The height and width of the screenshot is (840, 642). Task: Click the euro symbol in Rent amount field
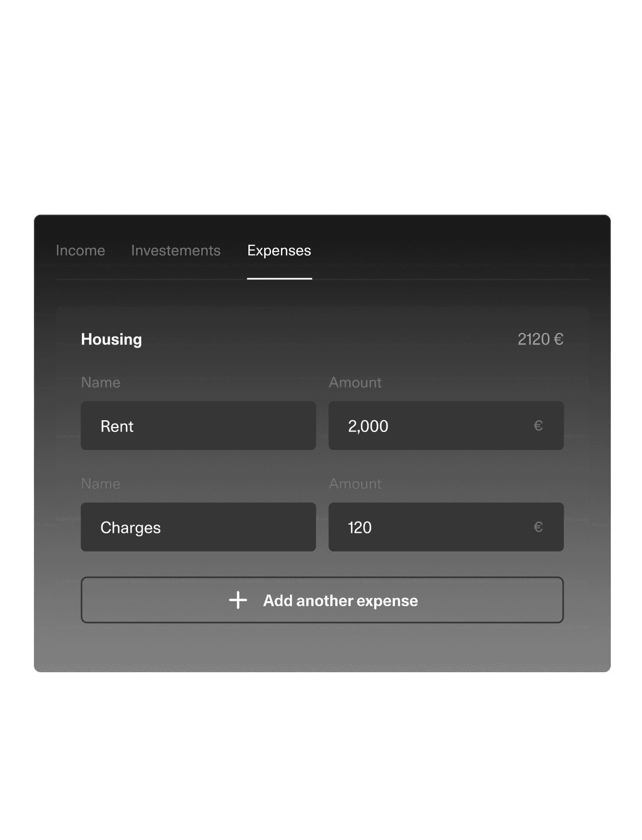pyautogui.click(x=537, y=426)
